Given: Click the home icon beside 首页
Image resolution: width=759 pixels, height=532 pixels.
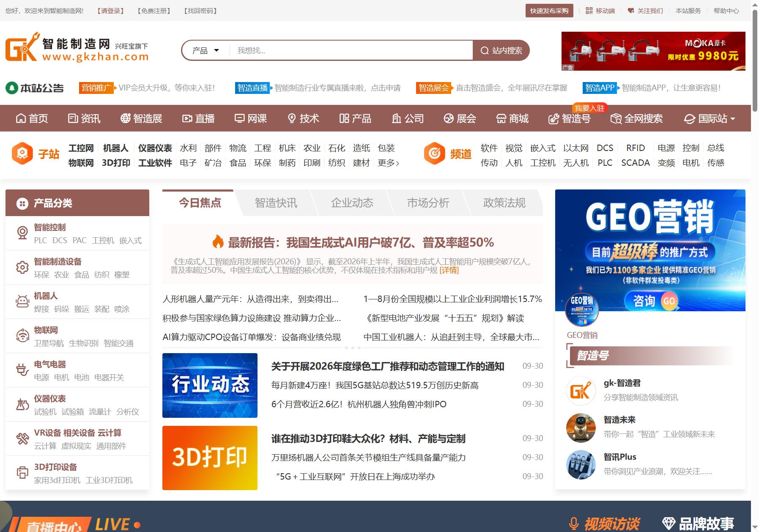Looking at the screenshot, I should (21, 118).
